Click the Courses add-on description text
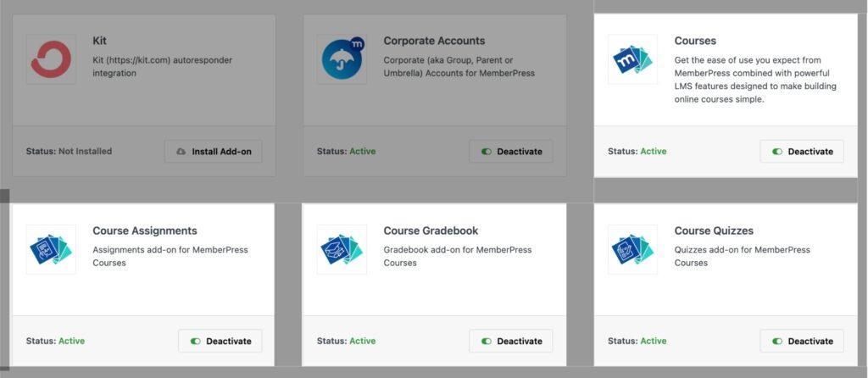 pyautogui.click(x=755, y=80)
